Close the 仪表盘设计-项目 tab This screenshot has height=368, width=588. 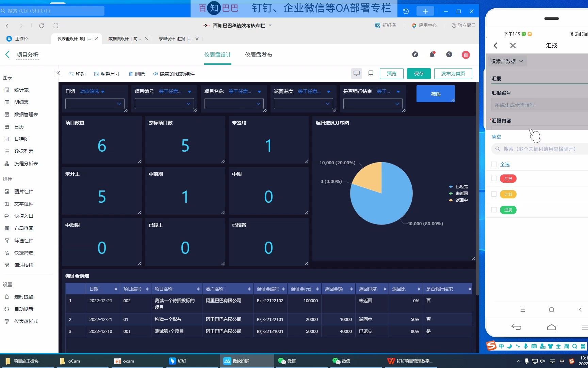point(96,39)
